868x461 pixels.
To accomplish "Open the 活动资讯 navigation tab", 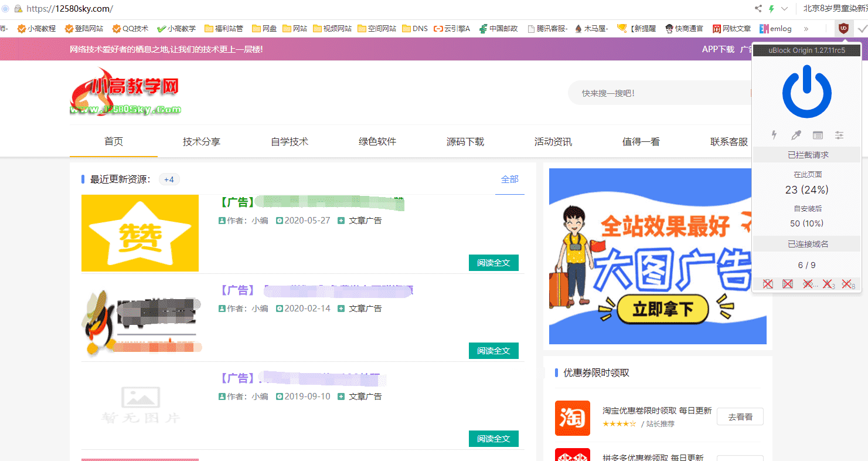I will (x=553, y=141).
